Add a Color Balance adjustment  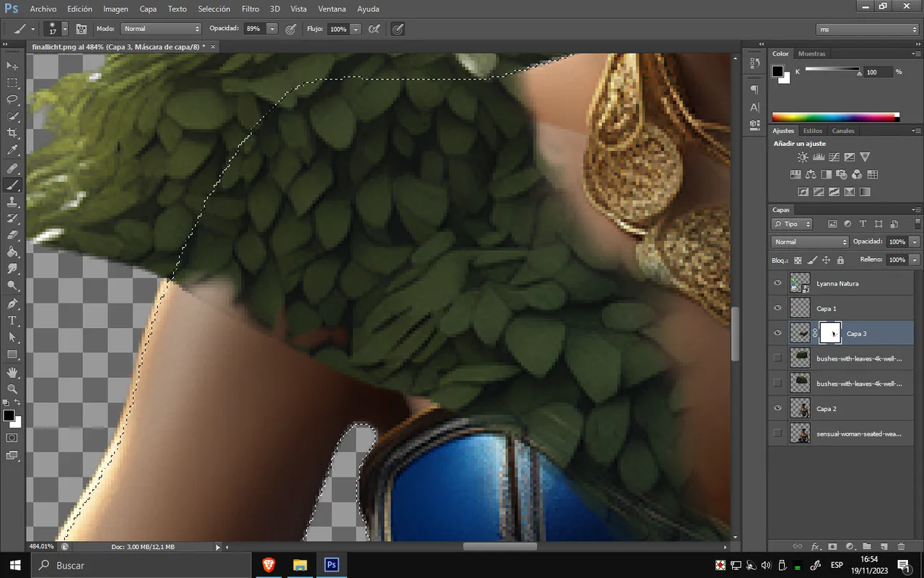pyautogui.click(x=811, y=174)
